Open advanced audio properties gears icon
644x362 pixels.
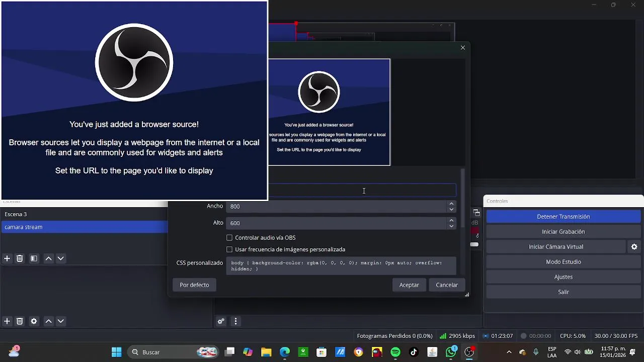(221, 321)
